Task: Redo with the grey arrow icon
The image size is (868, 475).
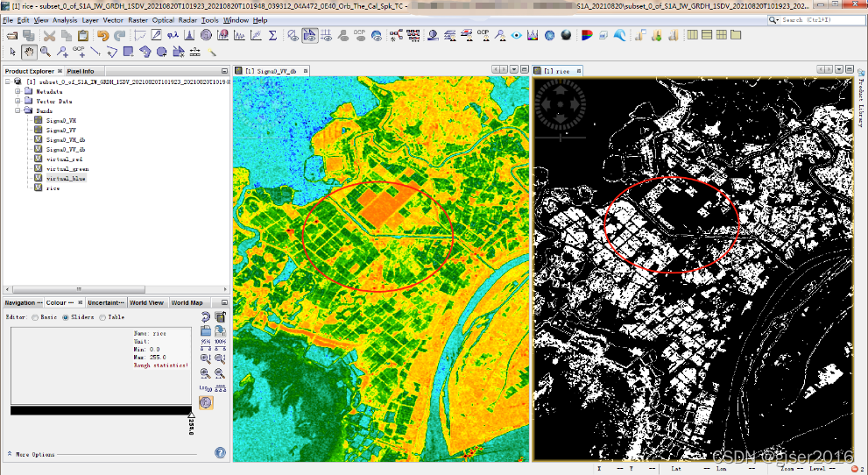Action: pos(120,35)
